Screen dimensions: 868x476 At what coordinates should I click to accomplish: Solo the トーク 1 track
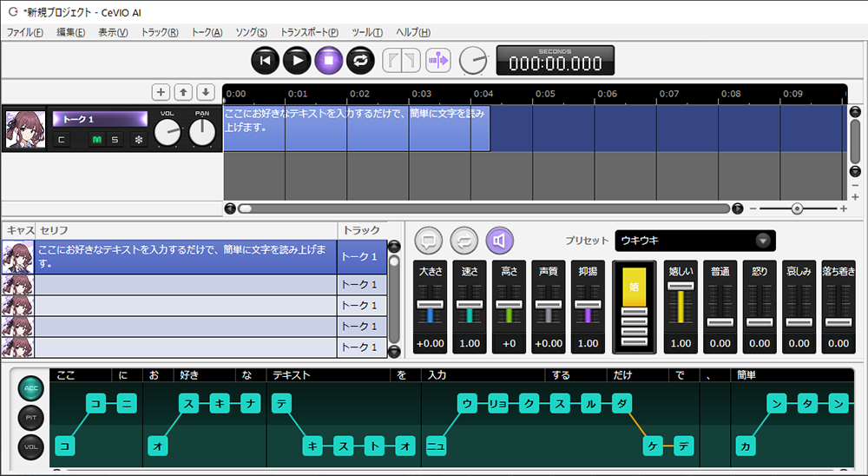pyautogui.click(x=115, y=140)
